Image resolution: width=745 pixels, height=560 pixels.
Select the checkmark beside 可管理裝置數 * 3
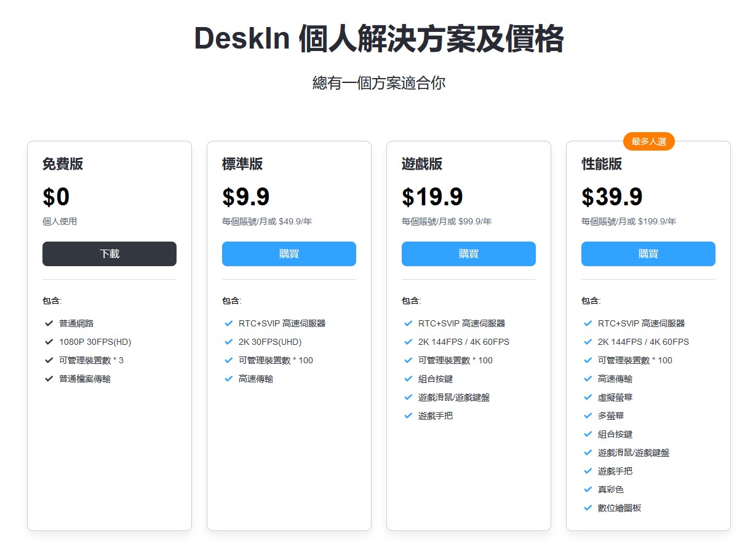[x=49, y=360]
